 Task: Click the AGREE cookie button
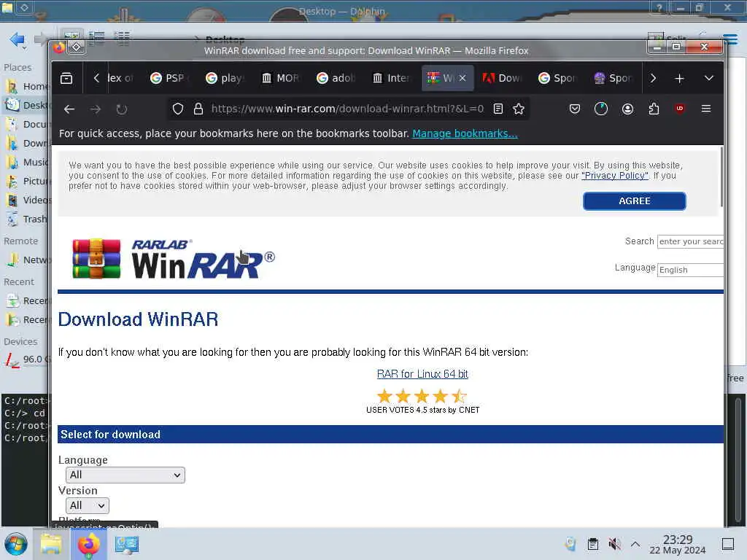coord(634,201)
